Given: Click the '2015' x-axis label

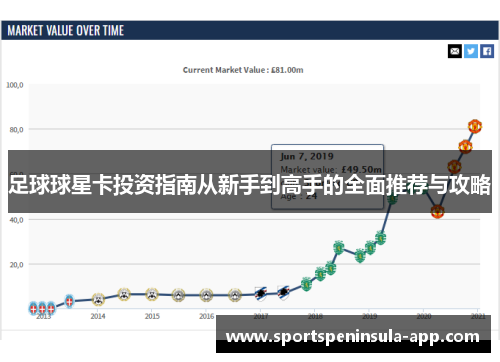Looking at the screenshot, I should (152, 316).
